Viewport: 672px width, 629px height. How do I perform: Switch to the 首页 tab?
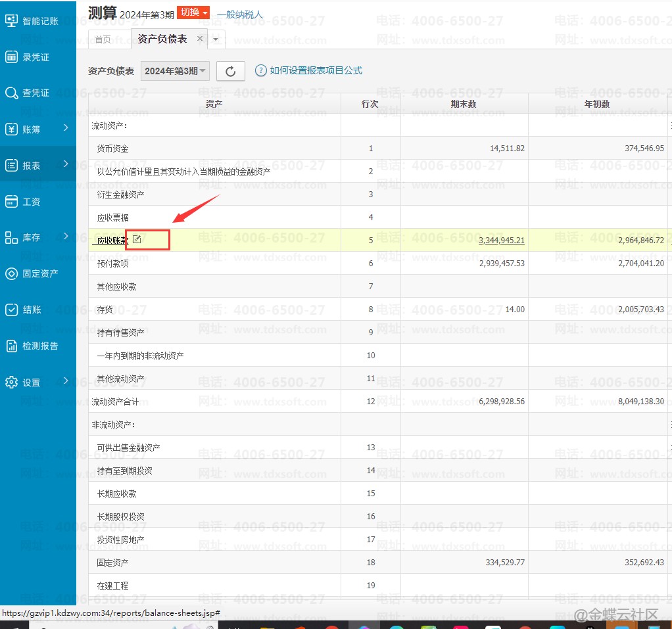pos(103,39)
